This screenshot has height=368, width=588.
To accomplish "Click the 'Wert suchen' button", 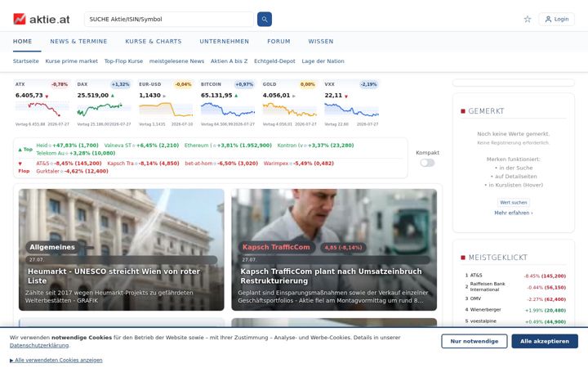I will (514, 203).
